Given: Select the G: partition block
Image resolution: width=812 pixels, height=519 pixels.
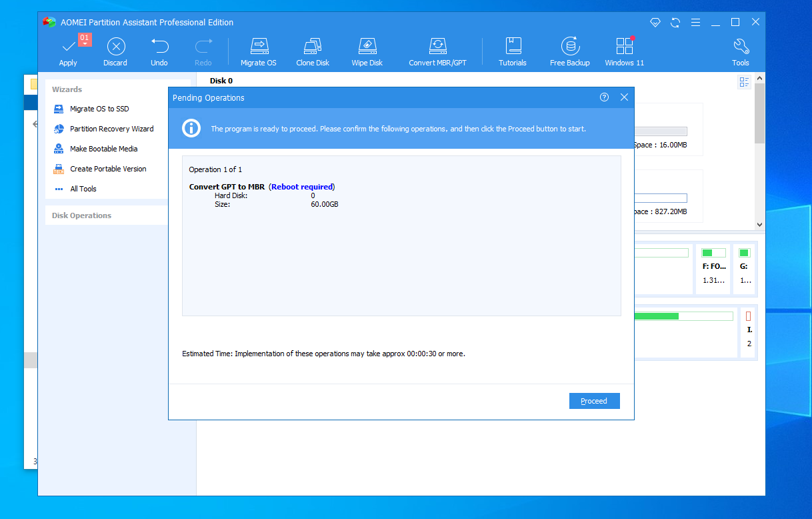Looking at the screenshot, I should tap(744, 270).
